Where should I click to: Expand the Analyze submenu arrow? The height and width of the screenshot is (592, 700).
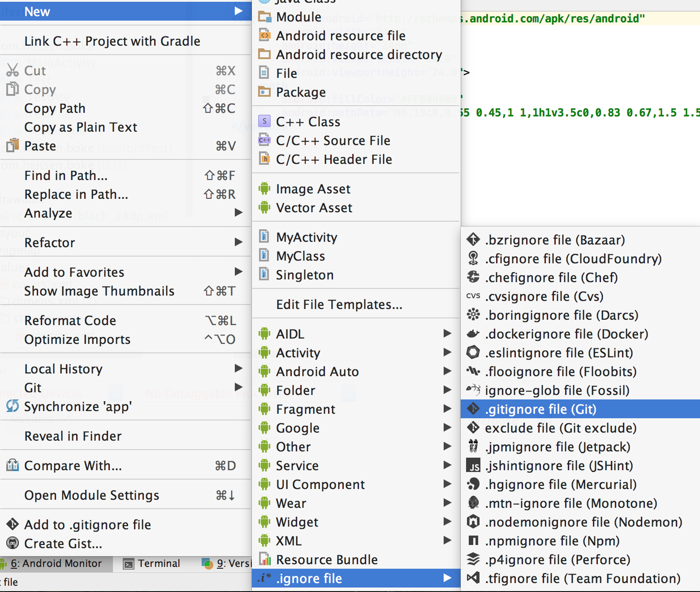pos(238,212)
